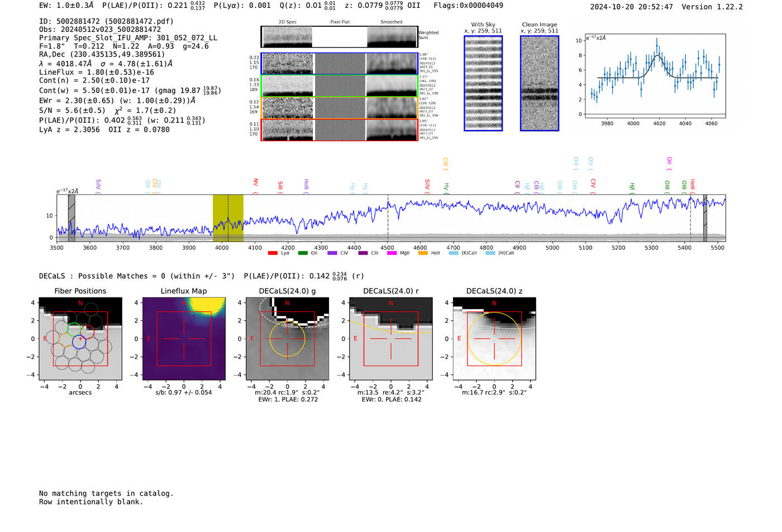The height and width of the screenshot is (532, 782).
Task: Select the blue-bordered 2D fiber spectrum row
Action: 340,64
